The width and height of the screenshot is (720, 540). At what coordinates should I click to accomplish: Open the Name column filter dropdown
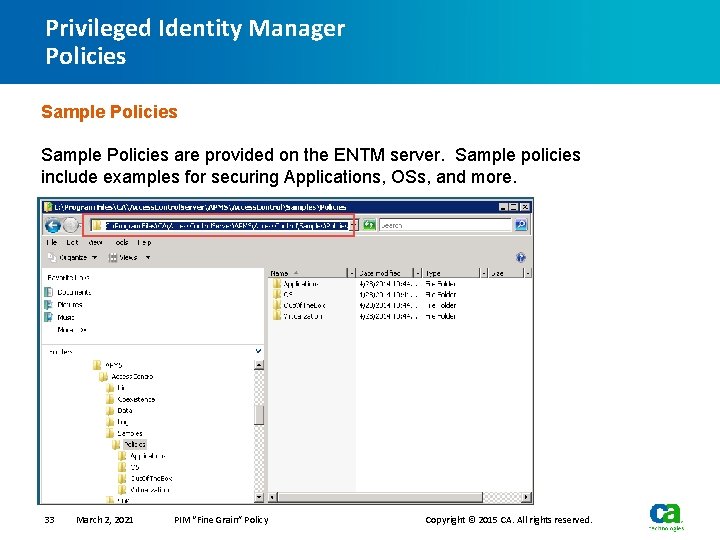[352, 273]
